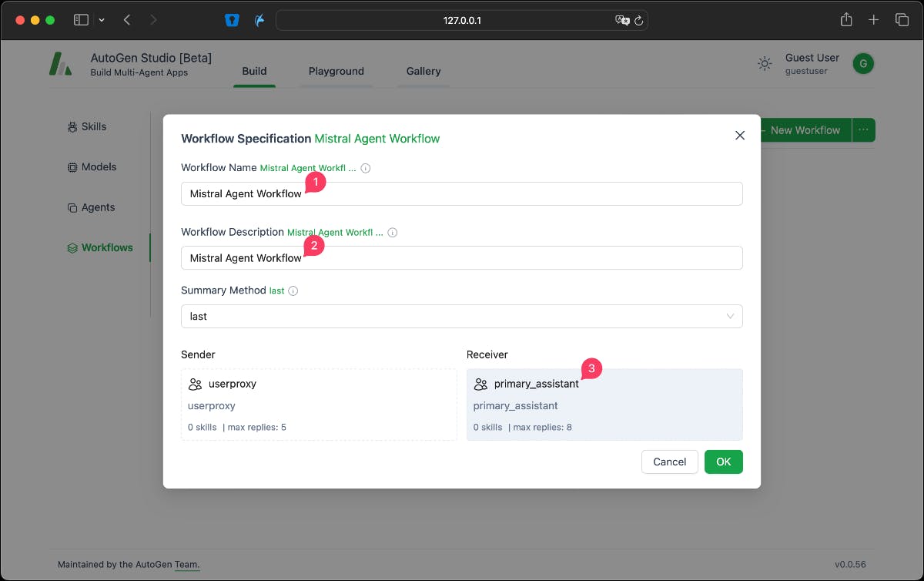Image resolution: width=924 pixels, height=581 pixels.
Task: Go back in Safari
Action: (x=127, y=20)
